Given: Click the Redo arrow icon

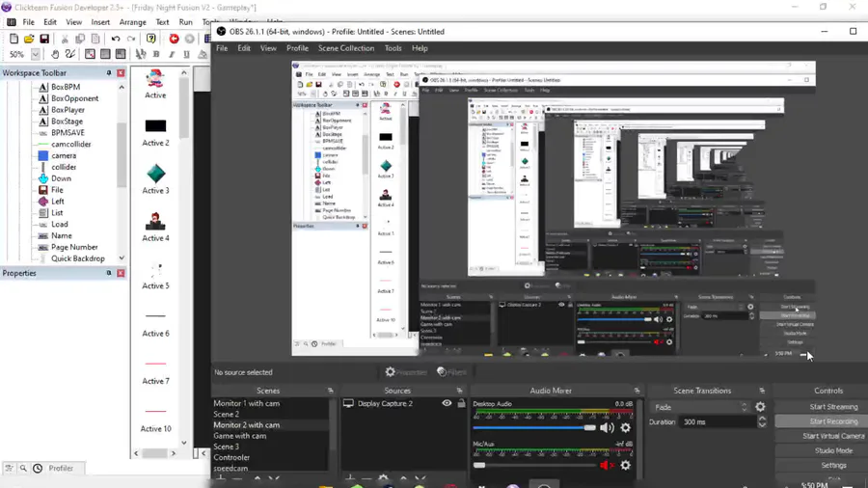Looking at the screenshot, I should click(131, 39).
